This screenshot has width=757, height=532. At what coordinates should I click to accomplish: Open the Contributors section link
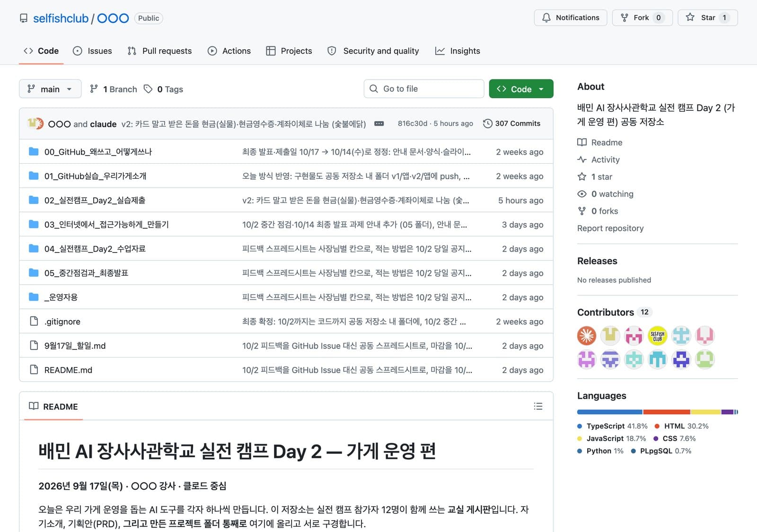tap(606, 312)
